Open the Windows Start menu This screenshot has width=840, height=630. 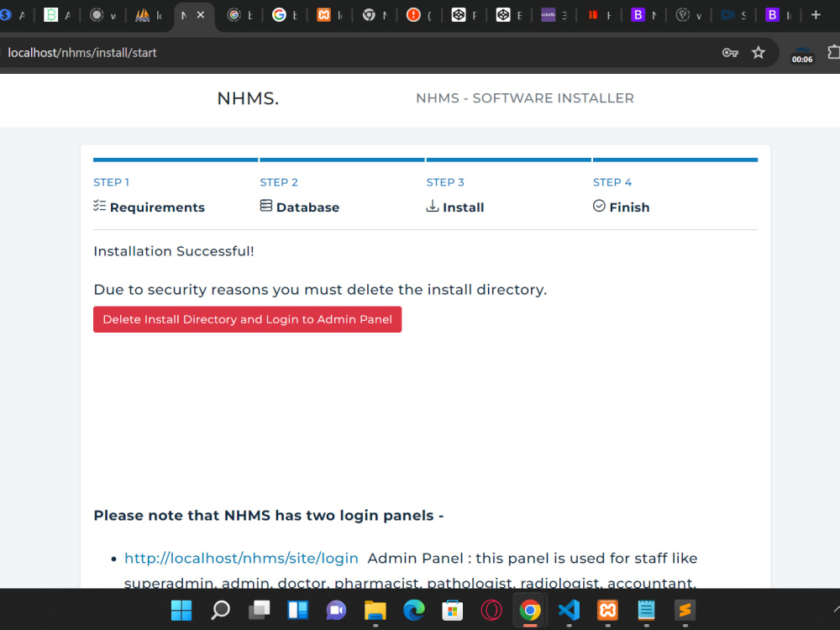click(181, 610)
